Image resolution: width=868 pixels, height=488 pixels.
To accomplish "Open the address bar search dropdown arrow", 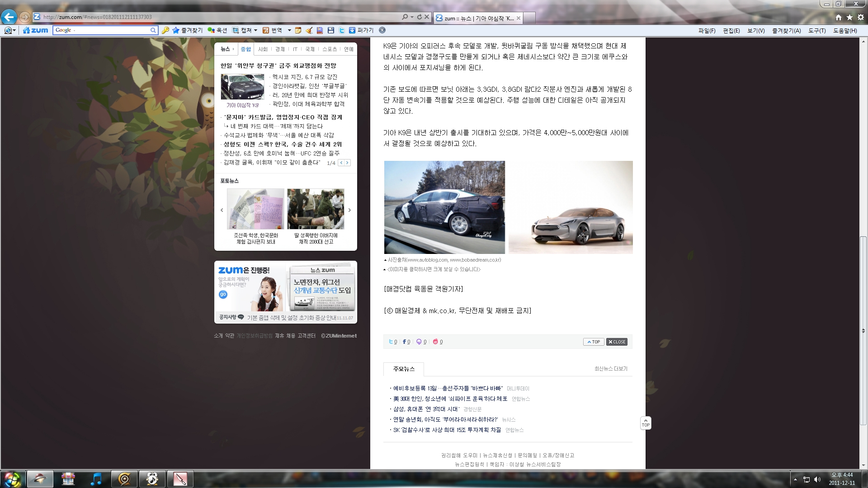I will pos(412,17).
